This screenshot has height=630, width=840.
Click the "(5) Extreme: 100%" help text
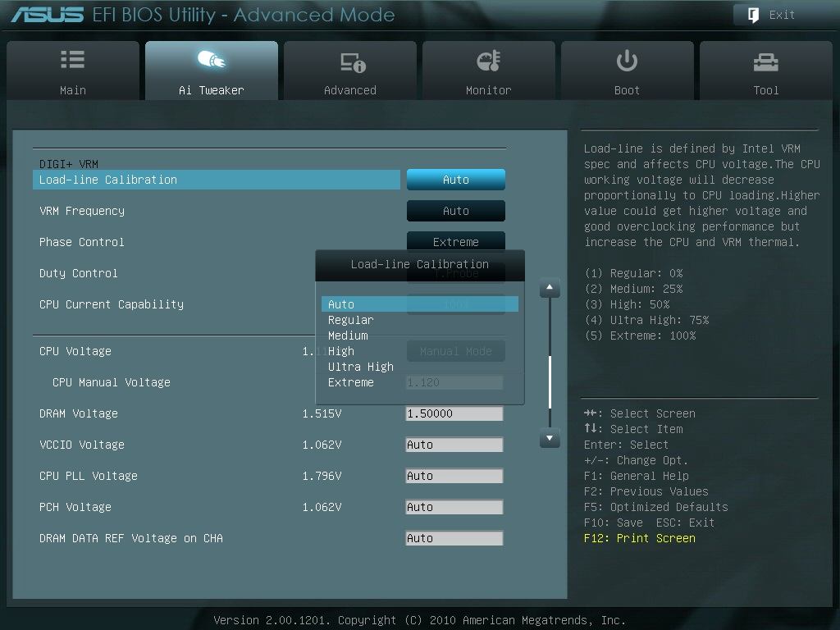(x=640, y=336)
